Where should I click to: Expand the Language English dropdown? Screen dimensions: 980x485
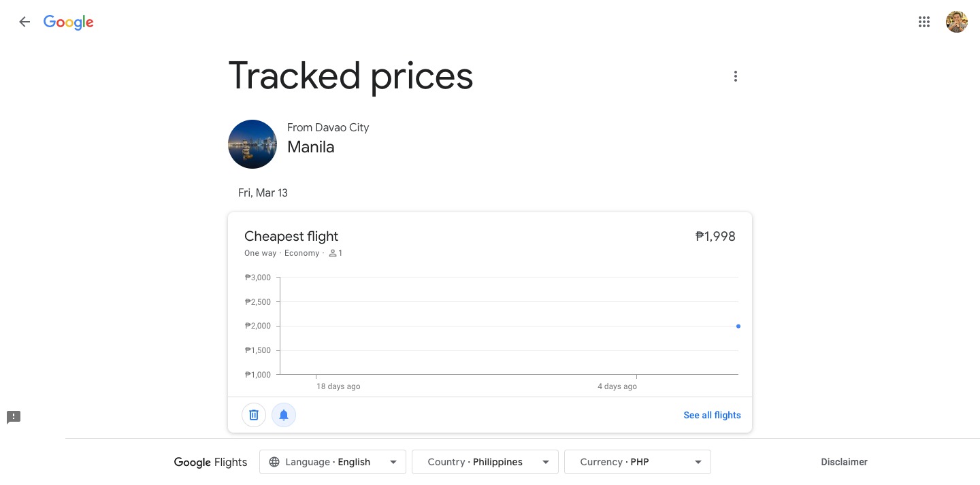tap(333, 462)
